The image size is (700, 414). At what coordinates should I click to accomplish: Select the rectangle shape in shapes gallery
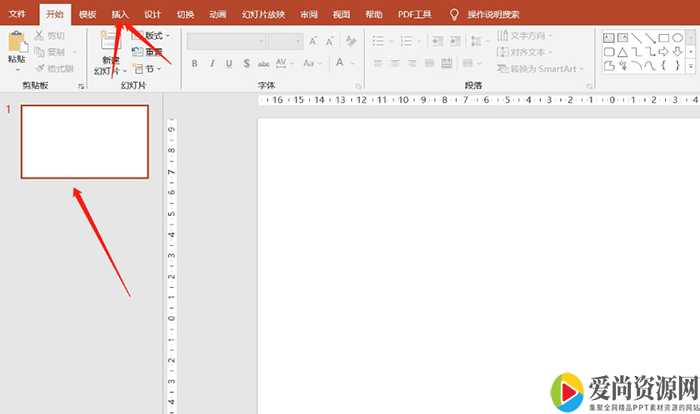pos(663,37)
